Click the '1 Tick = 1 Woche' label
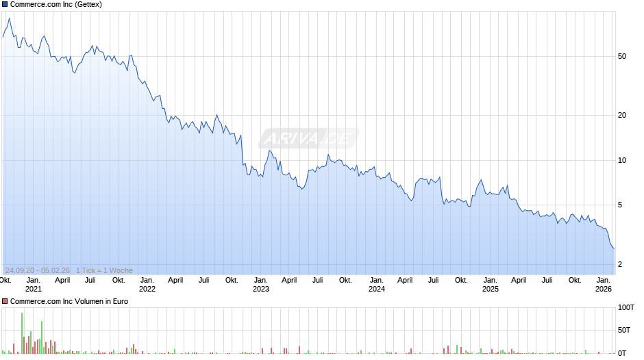 pos(104,270)
